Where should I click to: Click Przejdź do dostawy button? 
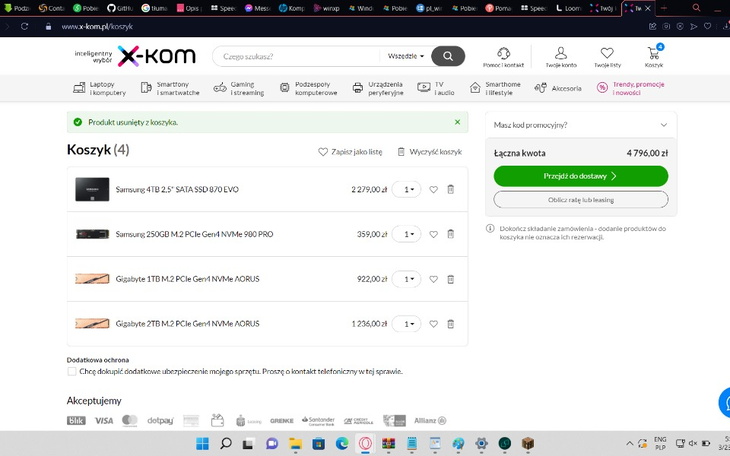click(x=581, y=176)
